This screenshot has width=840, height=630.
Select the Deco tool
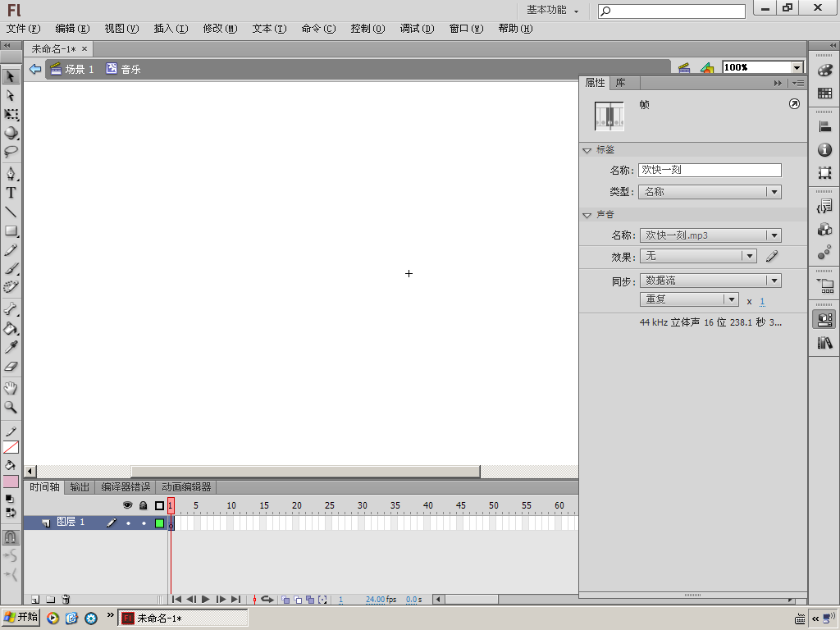(x=11, y=287)
